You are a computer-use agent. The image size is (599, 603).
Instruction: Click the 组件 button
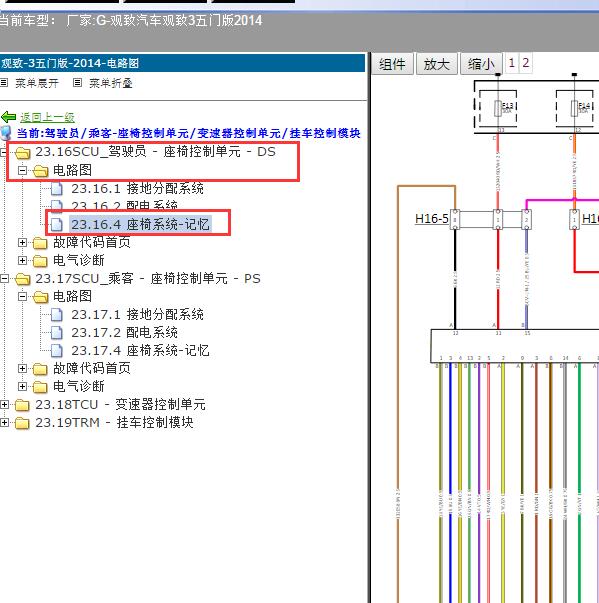pyautogui.click(x=392, y=64)
